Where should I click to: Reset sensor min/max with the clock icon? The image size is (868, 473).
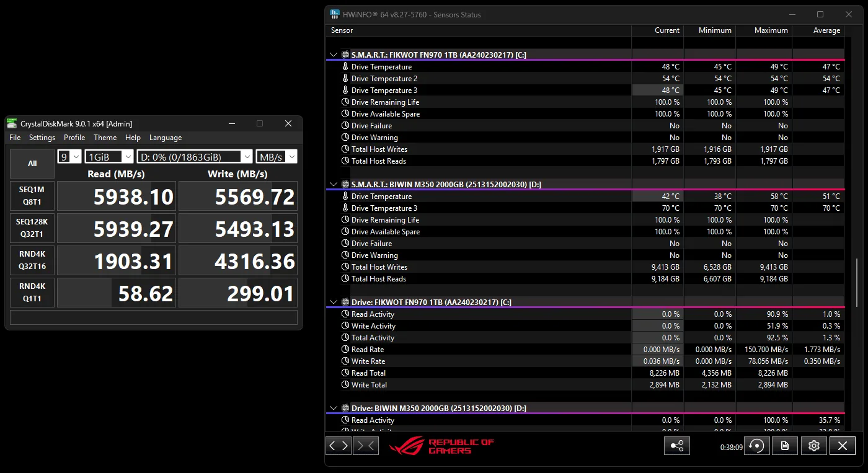click(x=756, y=445)
